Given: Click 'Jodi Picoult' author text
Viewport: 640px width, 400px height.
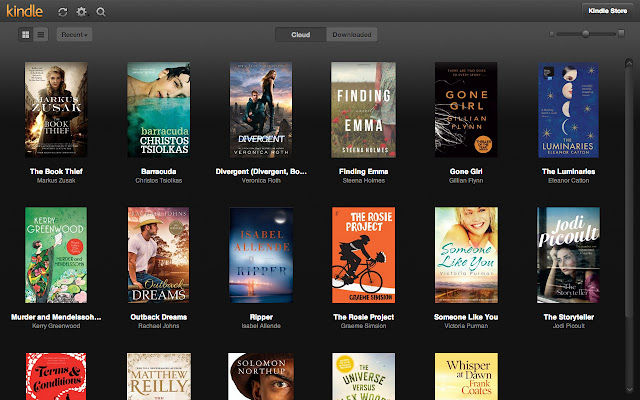Looking at the screenshot, I should tap(569, 326).
